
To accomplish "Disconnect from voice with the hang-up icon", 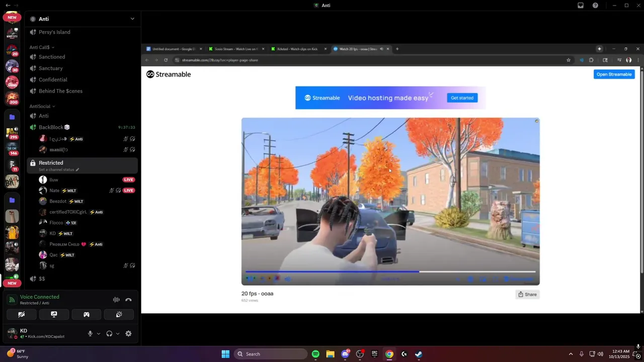I will pos(128,300).
